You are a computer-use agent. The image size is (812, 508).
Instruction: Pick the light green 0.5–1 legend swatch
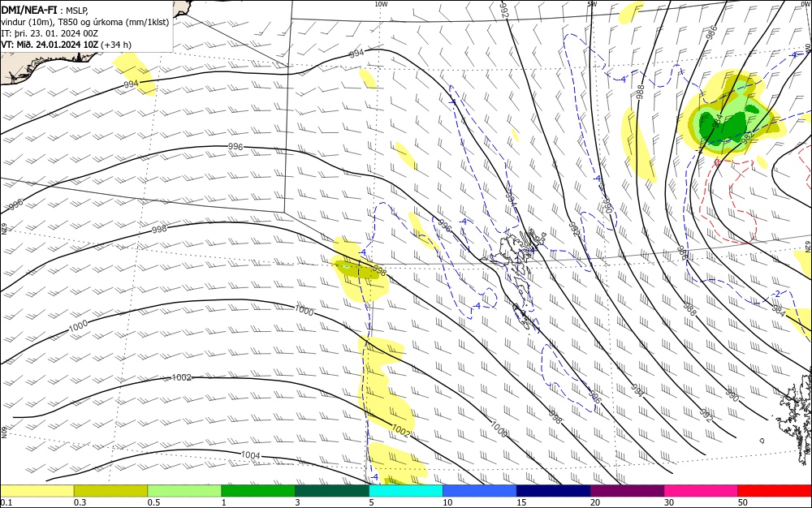tap(184, 491)
